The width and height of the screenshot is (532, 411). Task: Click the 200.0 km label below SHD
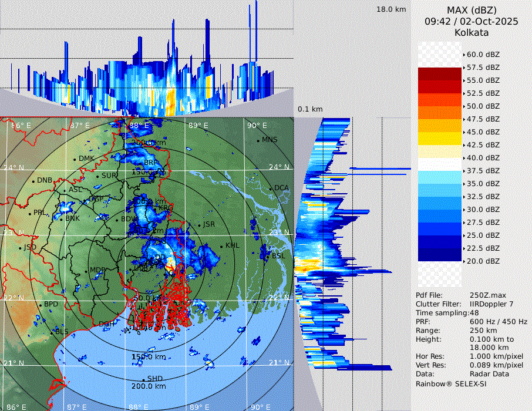pyautogui.click(x=148, y=386)
